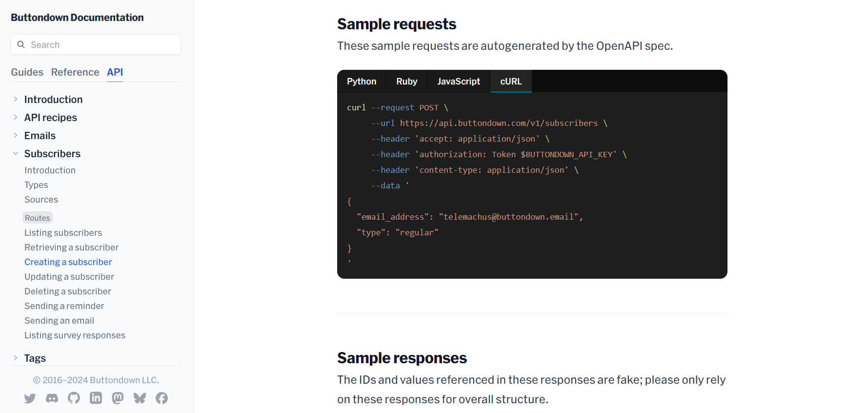Open the Facebook icon link
868x413 pixels.
[161, 398]
